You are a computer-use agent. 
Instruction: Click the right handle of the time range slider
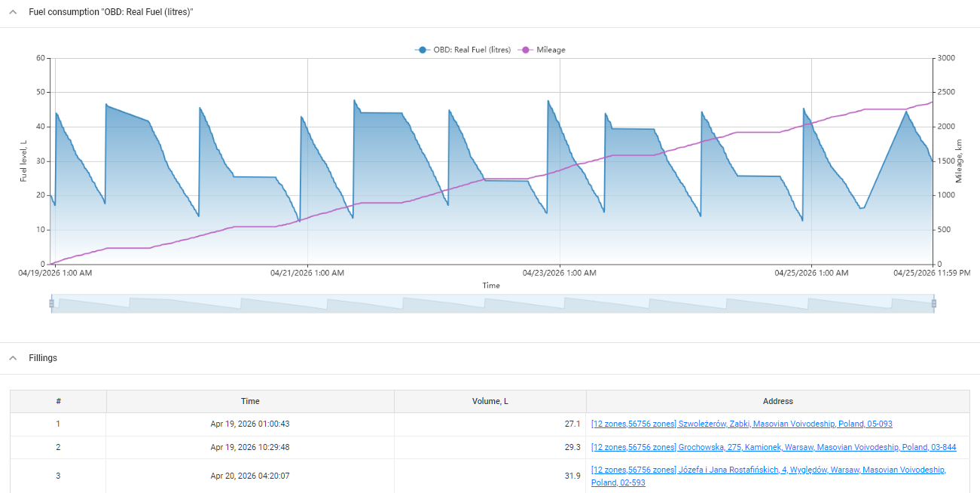point(934,303)
